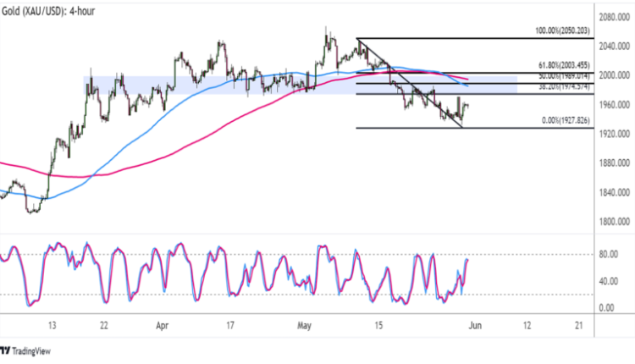Click the May date on time axis
The image size is (635, 364).
point(305,324)
